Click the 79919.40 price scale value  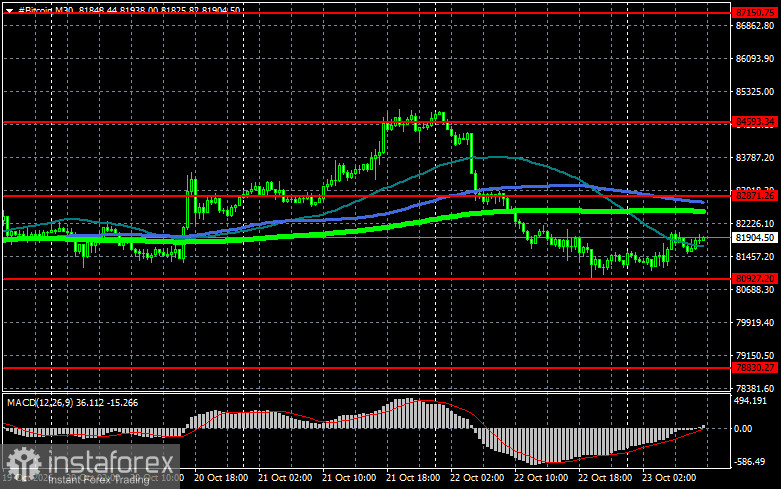(x=755, y=323)
